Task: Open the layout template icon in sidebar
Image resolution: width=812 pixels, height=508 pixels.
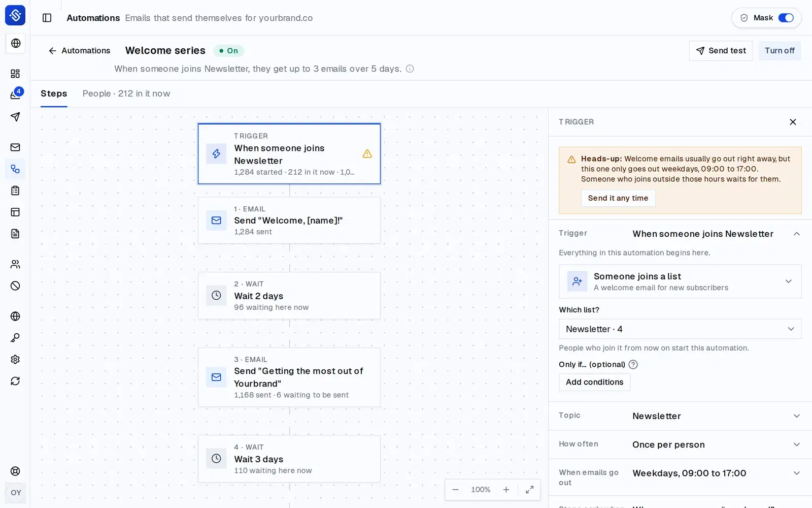Action: click(15, 212)
